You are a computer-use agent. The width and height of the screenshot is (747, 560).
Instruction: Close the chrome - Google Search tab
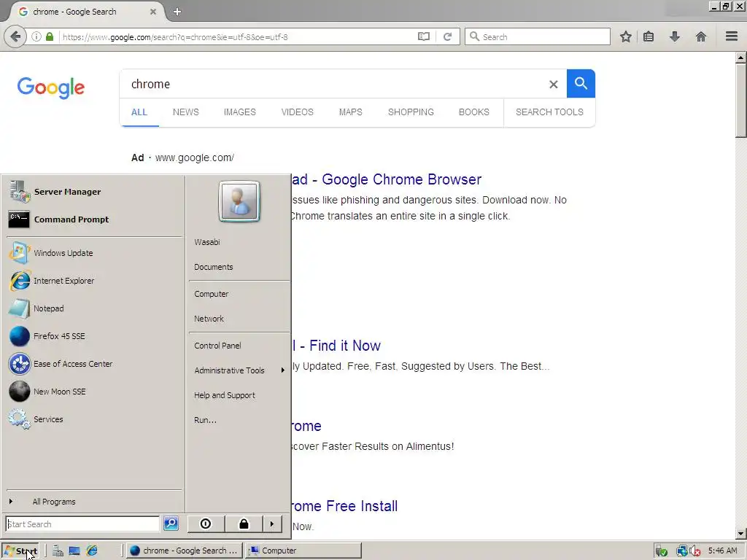pyautogui.click(x=153, y=12)
